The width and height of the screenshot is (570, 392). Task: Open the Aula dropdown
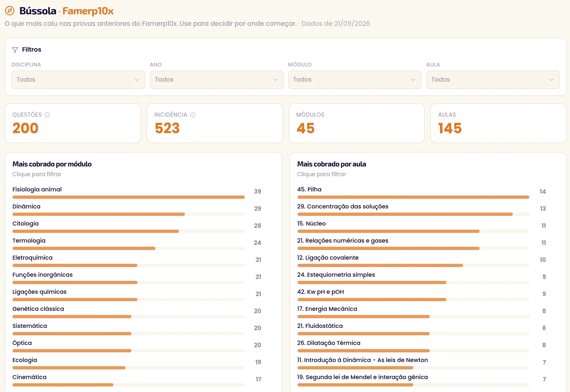(493, 80)
